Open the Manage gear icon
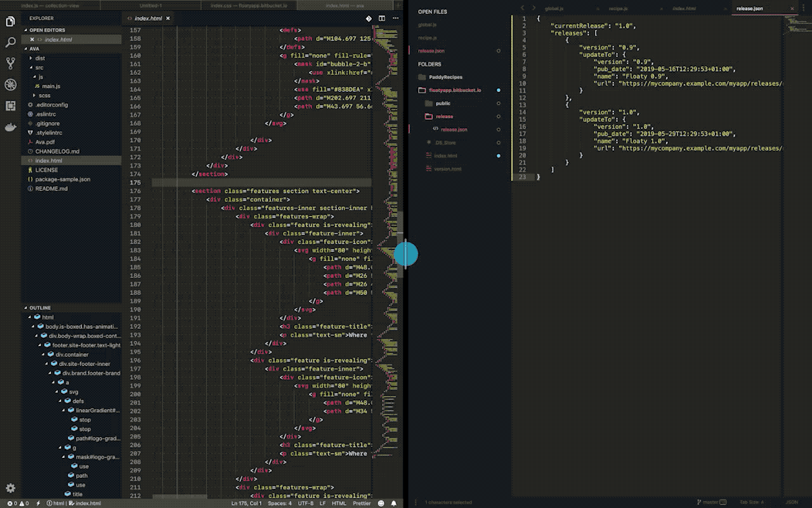 [10, 488]
